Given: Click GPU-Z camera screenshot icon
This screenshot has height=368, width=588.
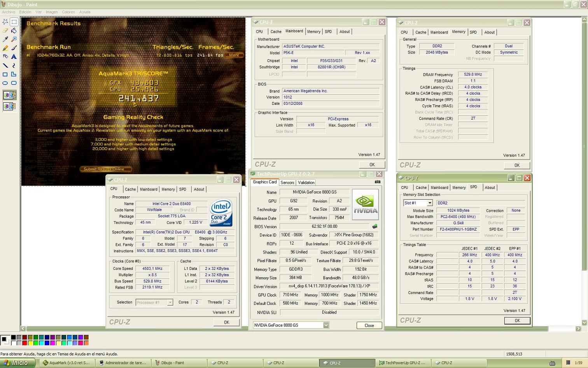Looking at the screenshot, I should (377, 182).
